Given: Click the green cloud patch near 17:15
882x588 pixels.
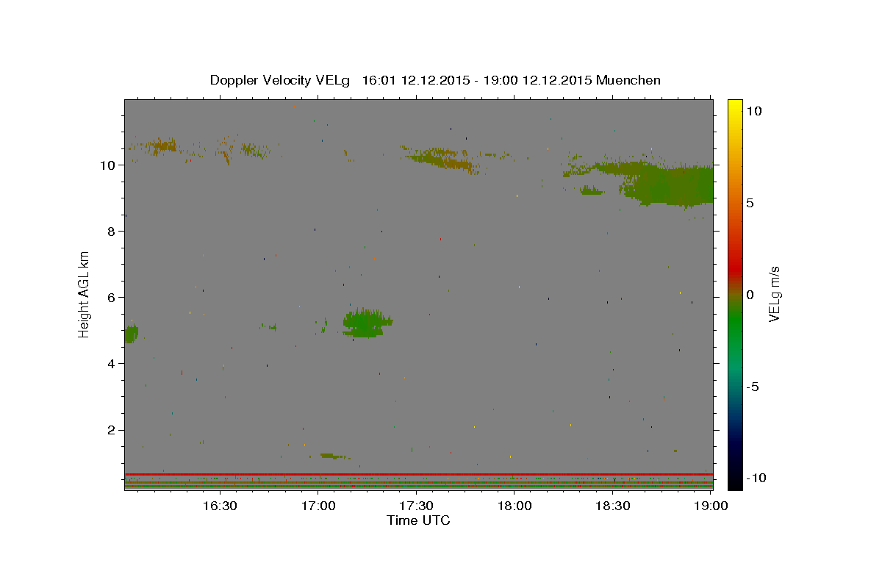Looking at the screenshot, I should click(x=366, y=322).
